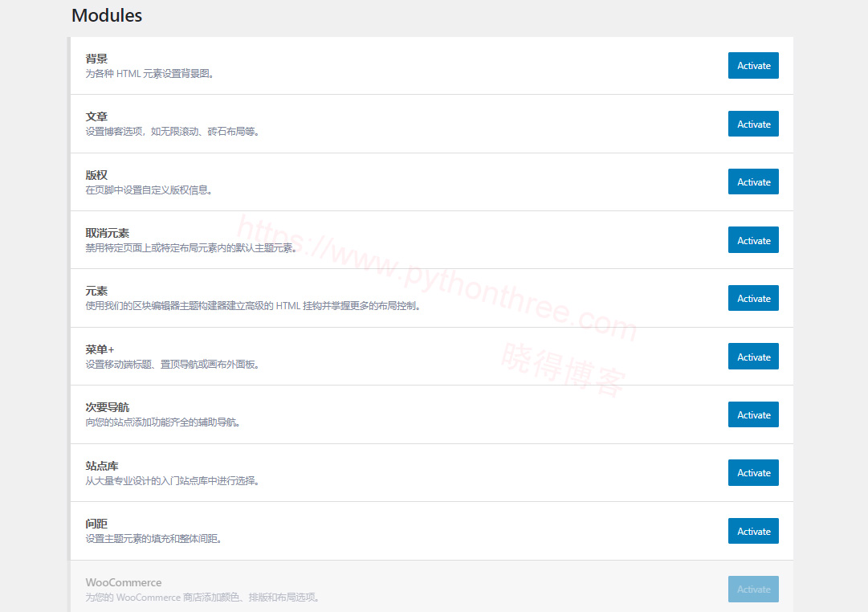Click description 在页脚中设置自定义版权信息
The image size is (868, 612).
[149, 190]
